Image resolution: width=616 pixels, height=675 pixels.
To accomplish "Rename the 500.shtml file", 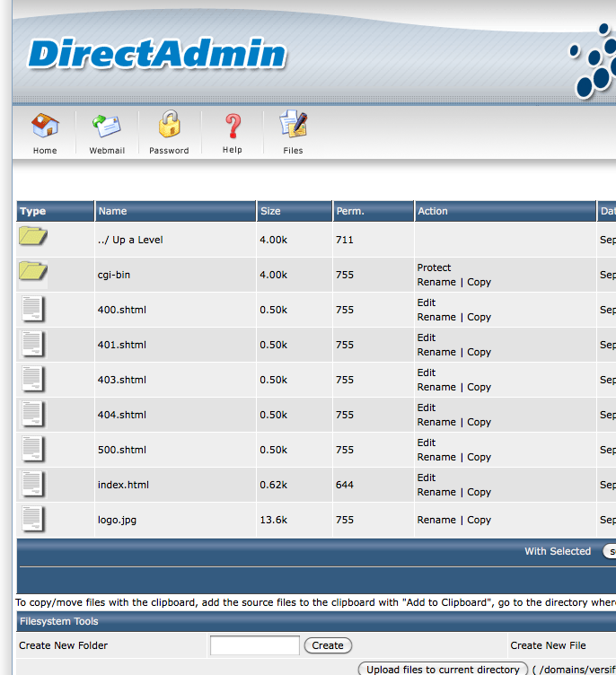I will pos(436,457).
